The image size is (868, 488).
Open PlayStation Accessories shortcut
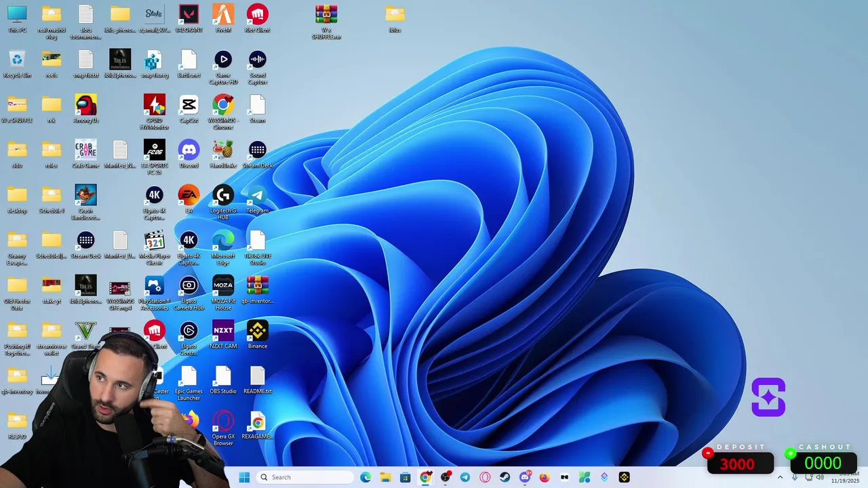[154, 292]
